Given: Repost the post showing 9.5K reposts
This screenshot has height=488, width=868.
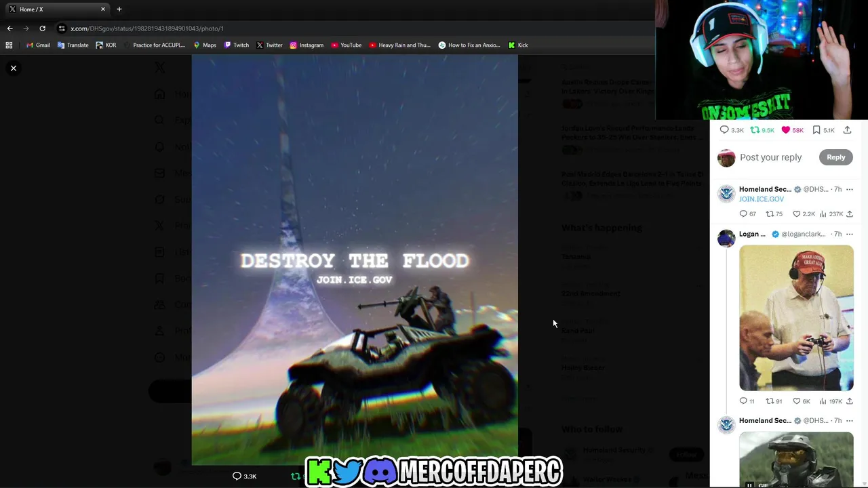Looking at the screenshot, I should [762, 130].
